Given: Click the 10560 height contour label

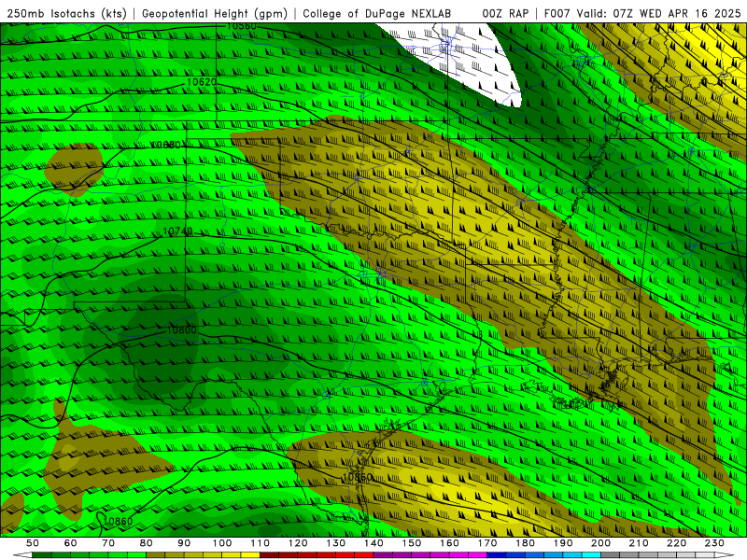Looking at the screenshot, I should [242, 26].
